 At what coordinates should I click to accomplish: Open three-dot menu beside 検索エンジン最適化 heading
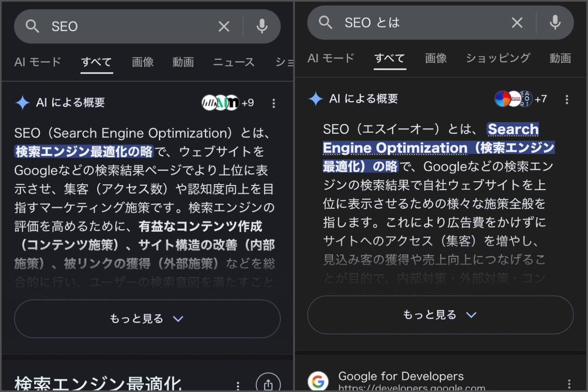click(238, 386)
